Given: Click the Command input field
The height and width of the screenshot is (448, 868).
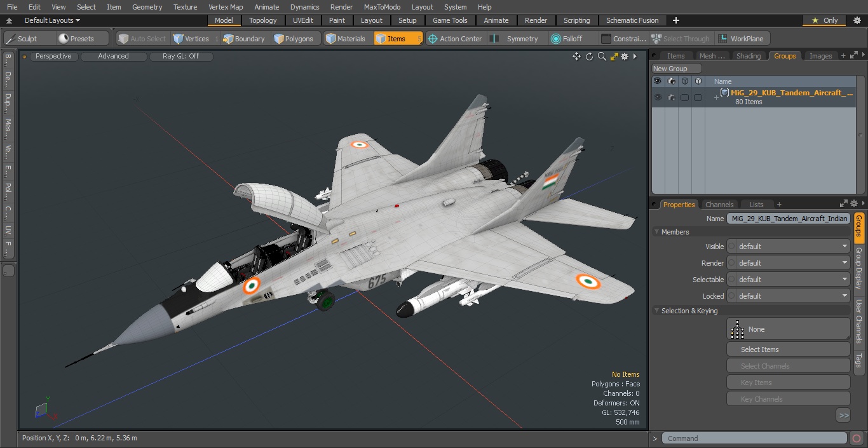Looking at the screenshot, I should pyautogui.click(x=754, y=438).
